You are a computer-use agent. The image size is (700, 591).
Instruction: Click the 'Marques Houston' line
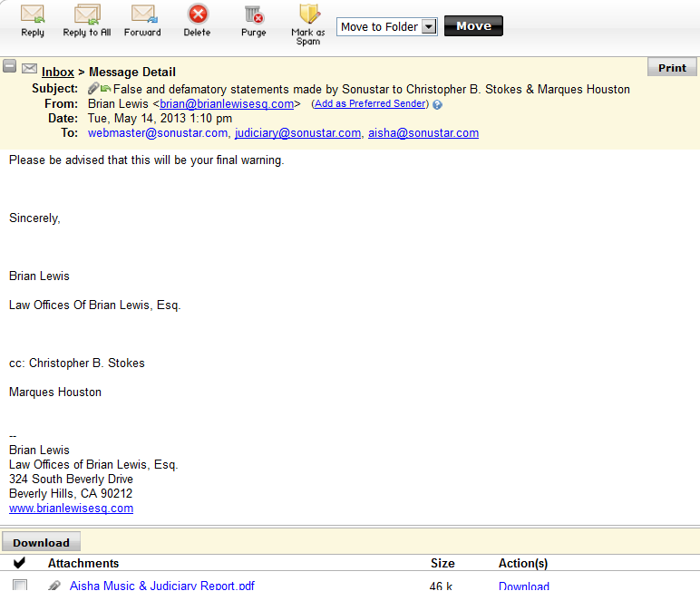click(55, 392)
